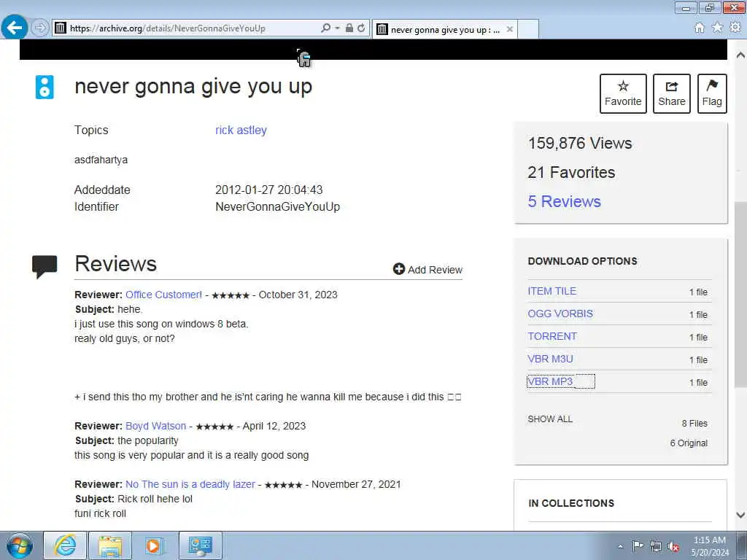Click the Add Review link
This screenshot has height=560, width=747.
[x=427, y=270]
